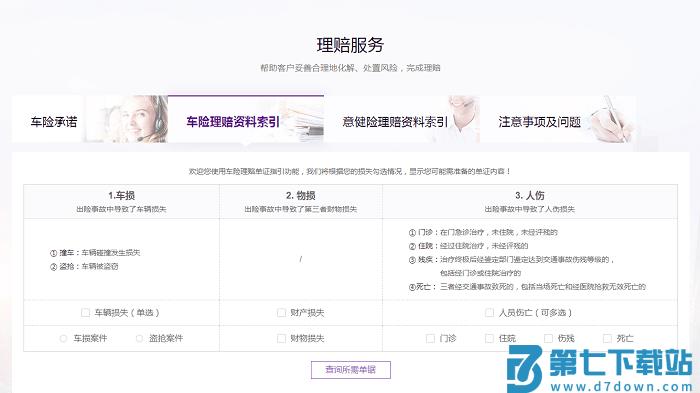Check the 门诊 checkbox
The height and width of the screenshot is (393, 700).
[x=430, y=339]
